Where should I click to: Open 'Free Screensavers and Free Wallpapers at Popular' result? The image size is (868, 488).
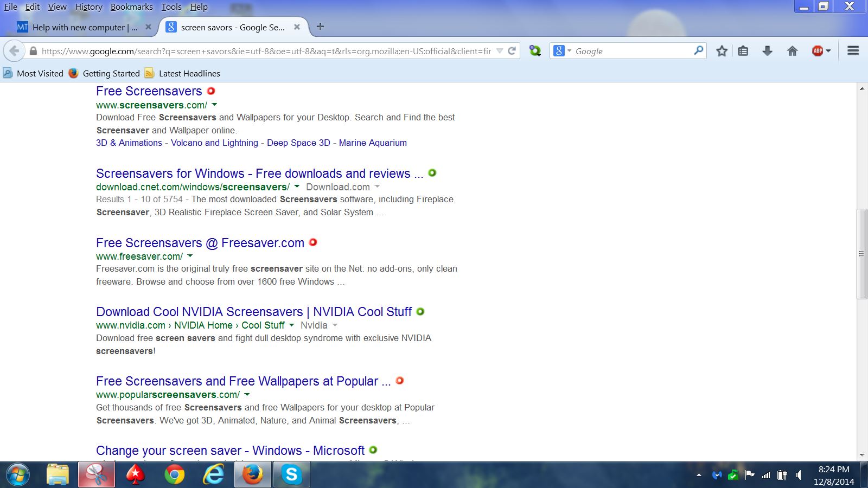[244, 381]
